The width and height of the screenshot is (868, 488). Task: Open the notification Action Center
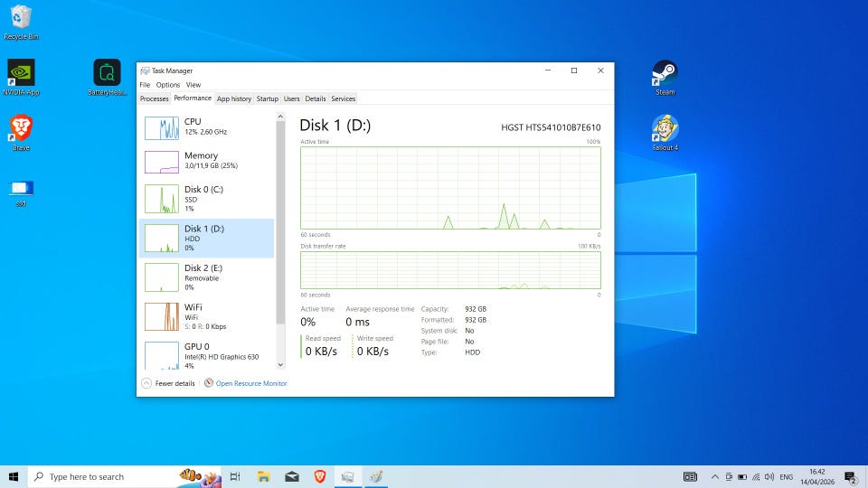tap(851, 476)
